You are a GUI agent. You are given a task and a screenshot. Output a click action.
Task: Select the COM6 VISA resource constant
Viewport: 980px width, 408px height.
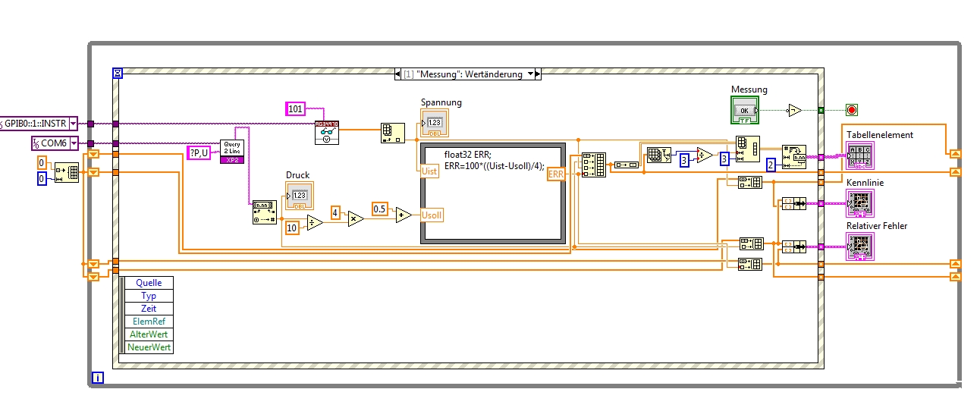[54, 143]
